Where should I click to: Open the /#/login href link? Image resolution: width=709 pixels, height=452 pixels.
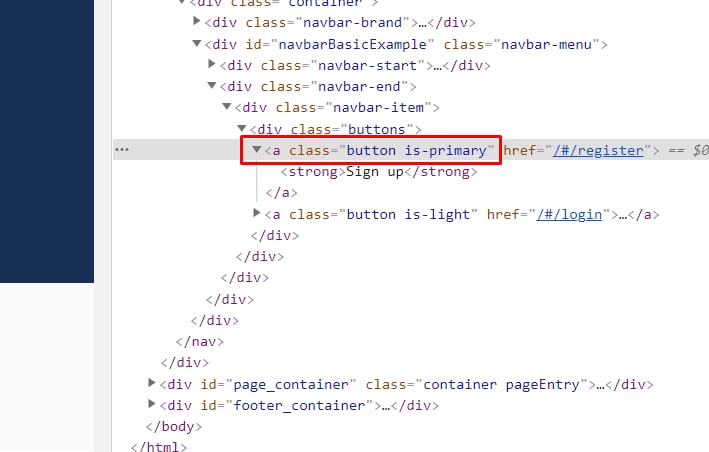pos(569,214)
